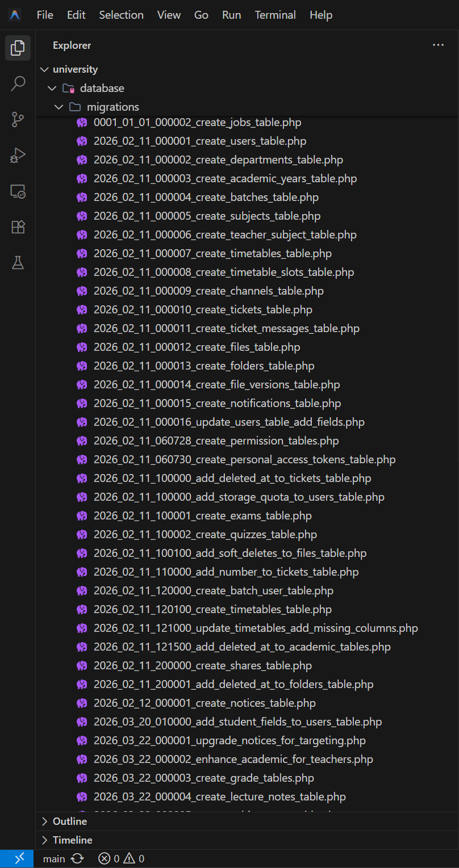Click the Remote Explorer icon

click(18, 191)
